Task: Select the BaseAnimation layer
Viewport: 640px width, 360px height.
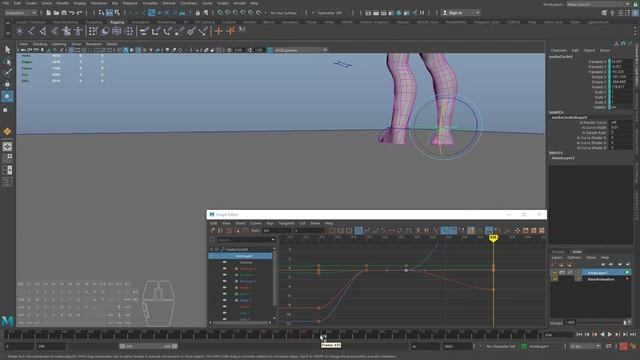Action: pyautogui.click(x=600, y=279)
